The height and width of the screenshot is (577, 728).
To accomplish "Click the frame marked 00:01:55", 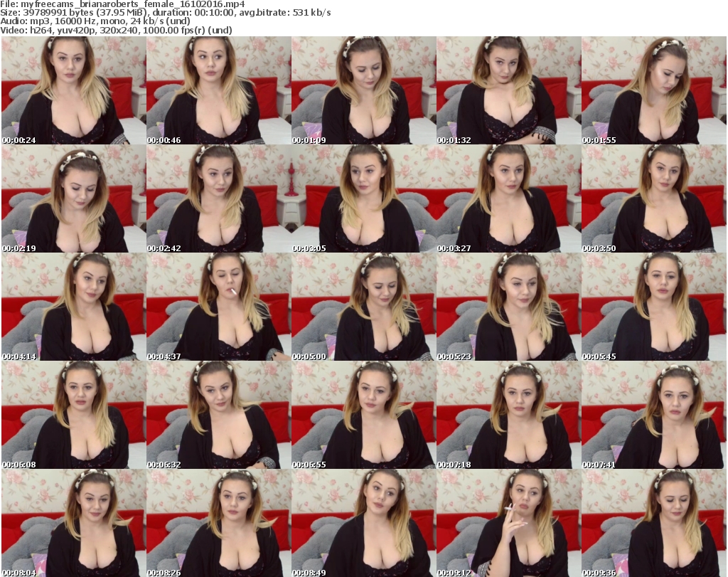I will pos(653,90).
